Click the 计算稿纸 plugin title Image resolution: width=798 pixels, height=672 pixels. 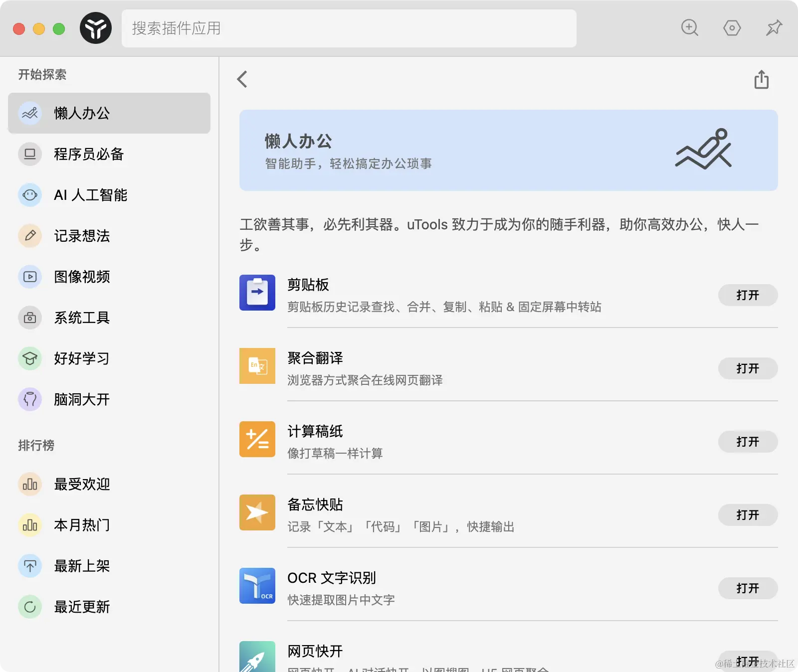pos(315,431)
